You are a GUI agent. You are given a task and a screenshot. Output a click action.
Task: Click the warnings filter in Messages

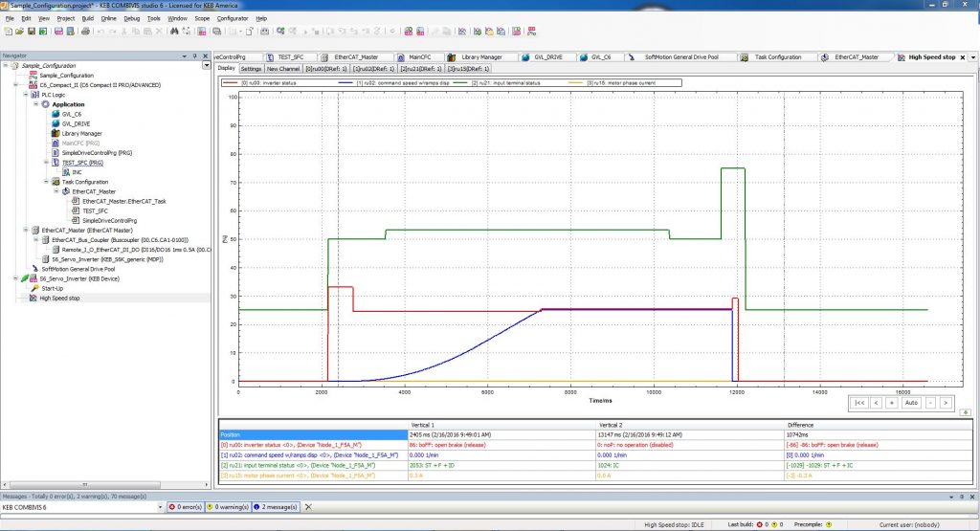229,507
